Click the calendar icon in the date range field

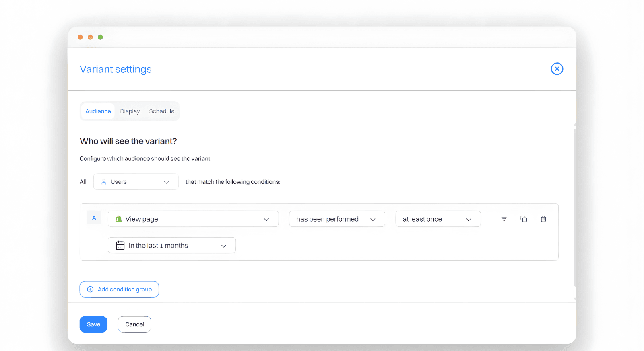coord(120,246)
